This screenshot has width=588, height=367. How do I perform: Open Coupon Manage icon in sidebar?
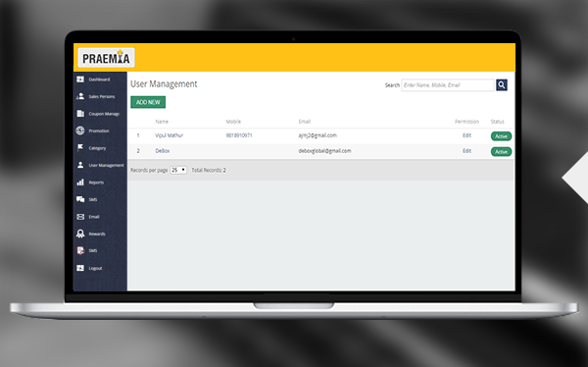pos(80,114)
